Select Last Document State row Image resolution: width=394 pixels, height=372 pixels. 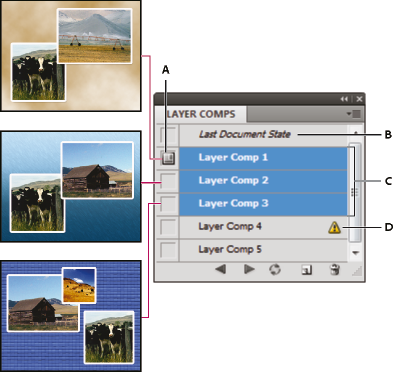point(263,135)
